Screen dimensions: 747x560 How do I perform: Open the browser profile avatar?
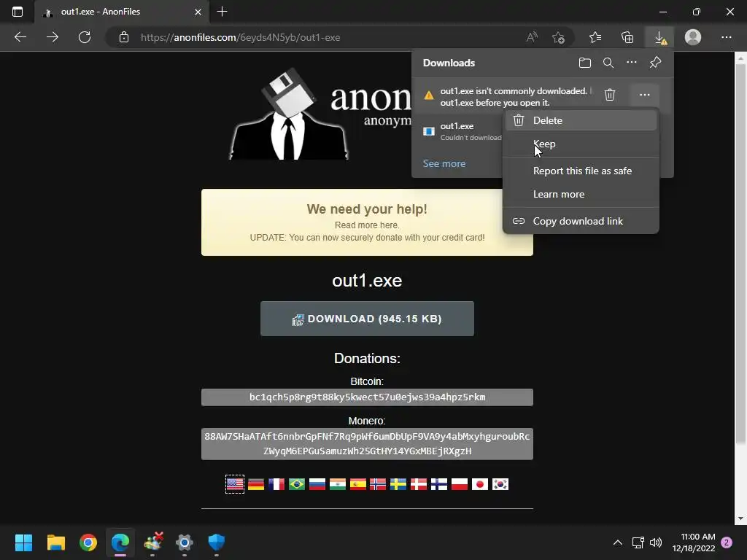tap(693, 37)
